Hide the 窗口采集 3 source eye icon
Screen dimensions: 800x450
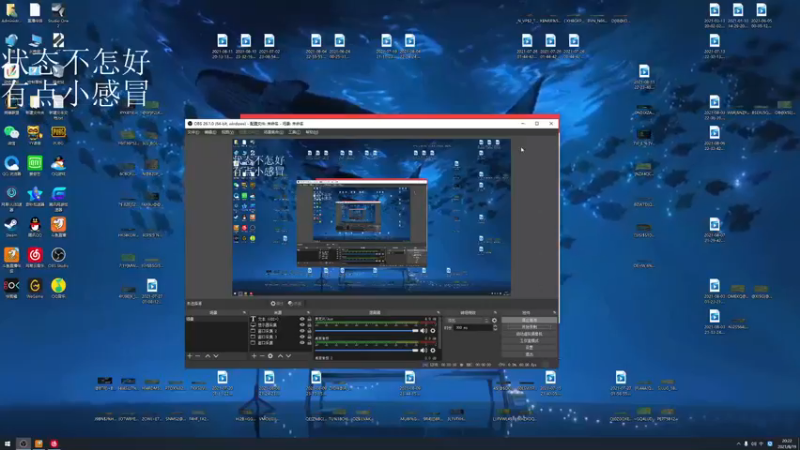click(302, 337)
